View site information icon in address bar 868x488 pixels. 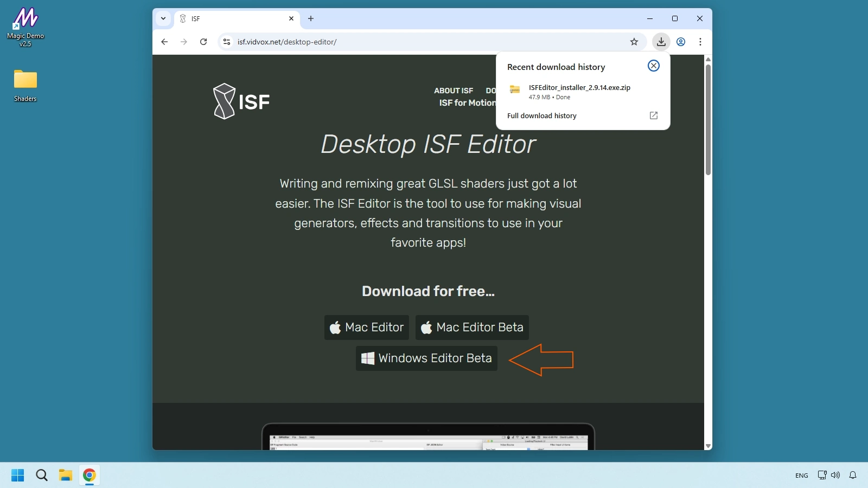(227, 42)
